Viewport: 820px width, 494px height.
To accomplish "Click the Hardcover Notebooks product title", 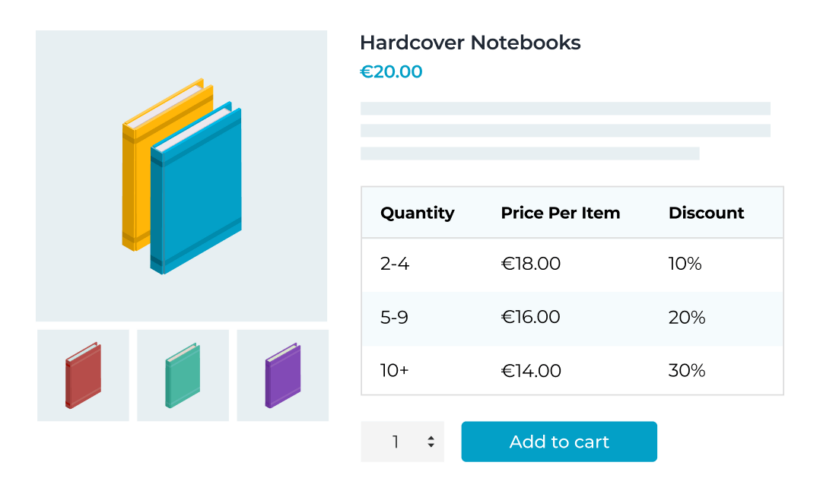I will pos(470,43).
